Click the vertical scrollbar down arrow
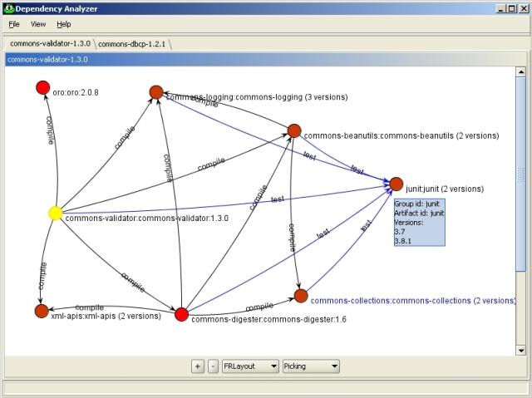Viewport: 532px width, 398px height. tap(521, 351)
